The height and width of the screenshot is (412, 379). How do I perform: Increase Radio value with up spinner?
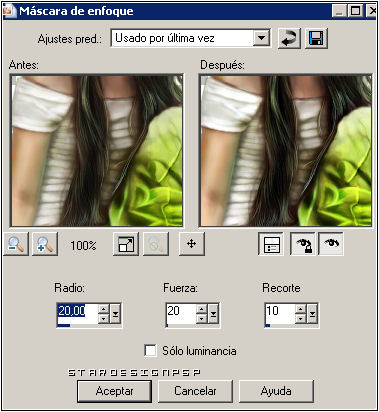104,309
